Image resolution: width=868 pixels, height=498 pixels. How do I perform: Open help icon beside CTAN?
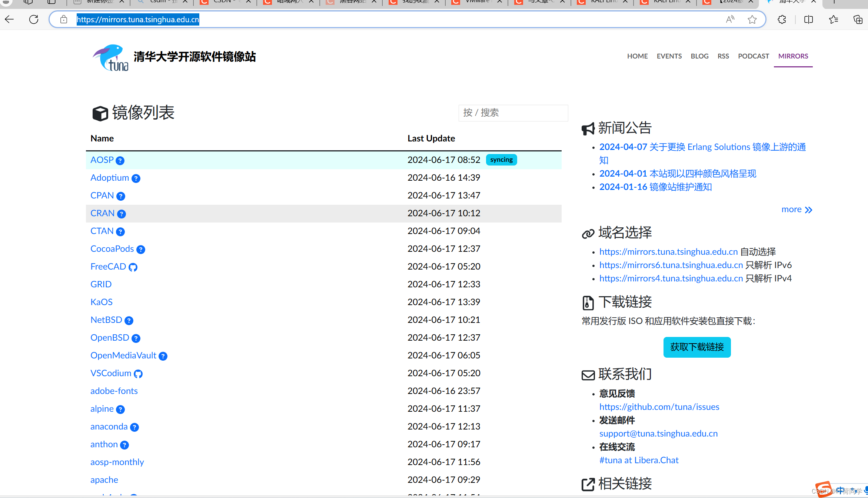click(120, 232)
